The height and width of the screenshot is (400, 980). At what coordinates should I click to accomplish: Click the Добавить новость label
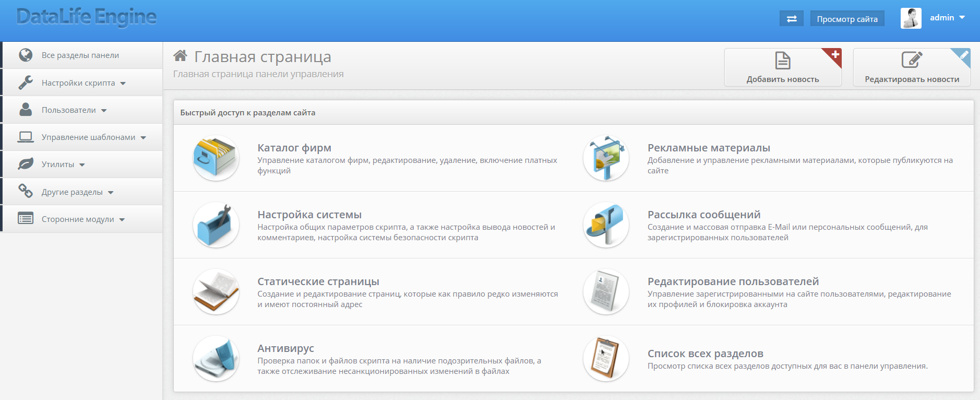click(783, 79)
